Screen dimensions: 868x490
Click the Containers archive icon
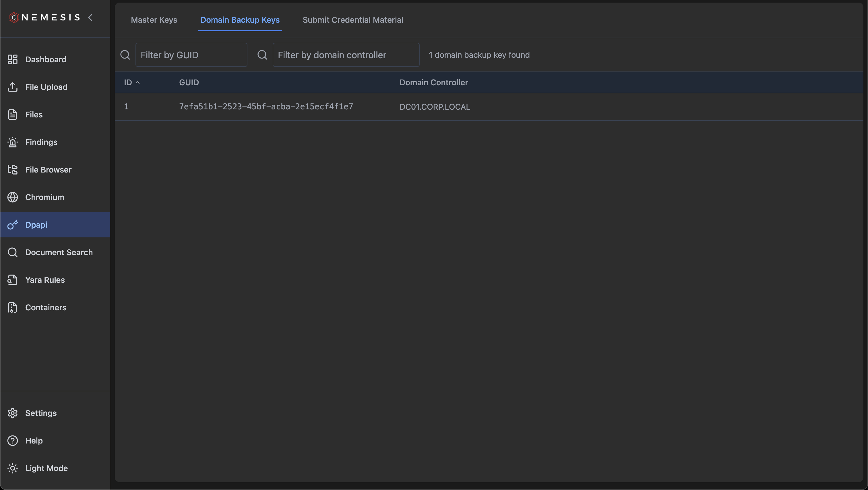[x=12, y=307]
